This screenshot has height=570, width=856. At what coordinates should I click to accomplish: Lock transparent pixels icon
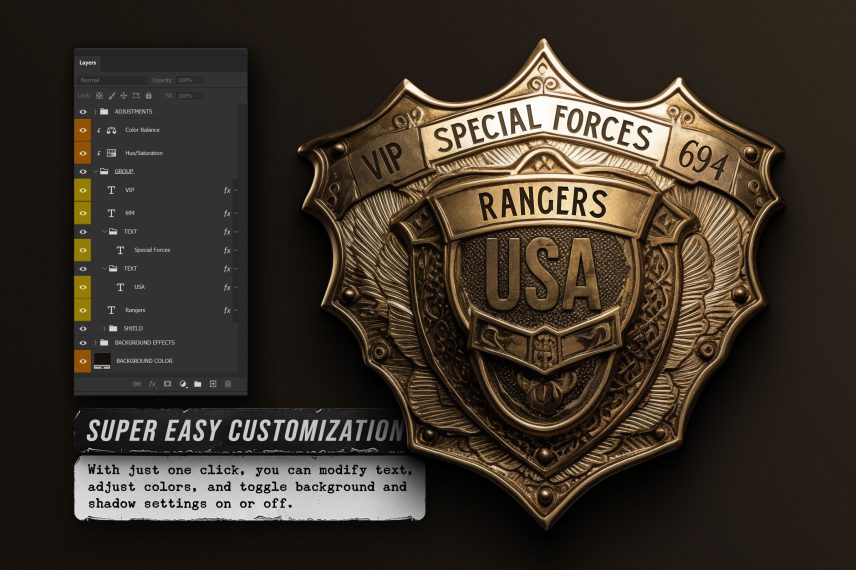pos(99,96)
